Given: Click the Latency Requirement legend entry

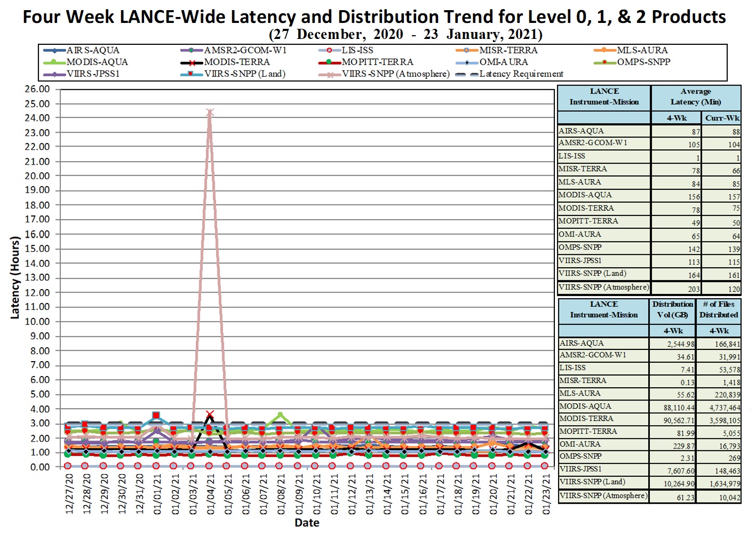Looking at the screenshot, I should point(510,74).
